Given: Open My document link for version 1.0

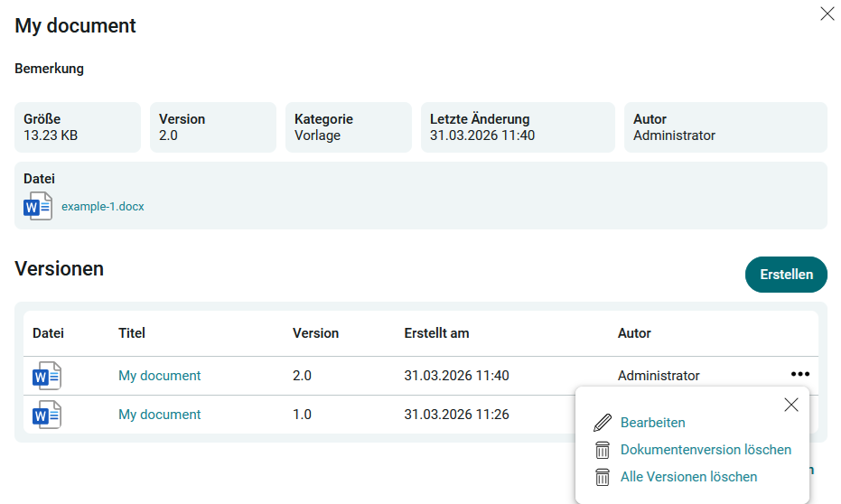Looking at the screenshot, I should 160,415.
